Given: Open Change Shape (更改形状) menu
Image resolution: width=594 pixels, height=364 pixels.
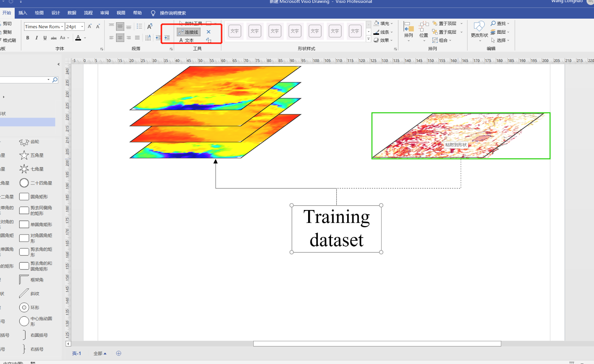Looking at the screenshot, I should click(x=479, y=31).
